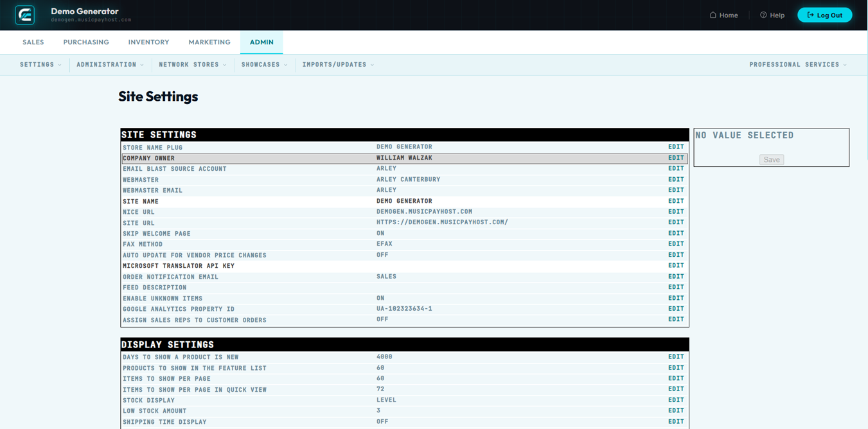The width and height of the screenshot is (868, 429).
Task: Click the Arley Canterbury webmaster value
Action: [x=409, y=179]
